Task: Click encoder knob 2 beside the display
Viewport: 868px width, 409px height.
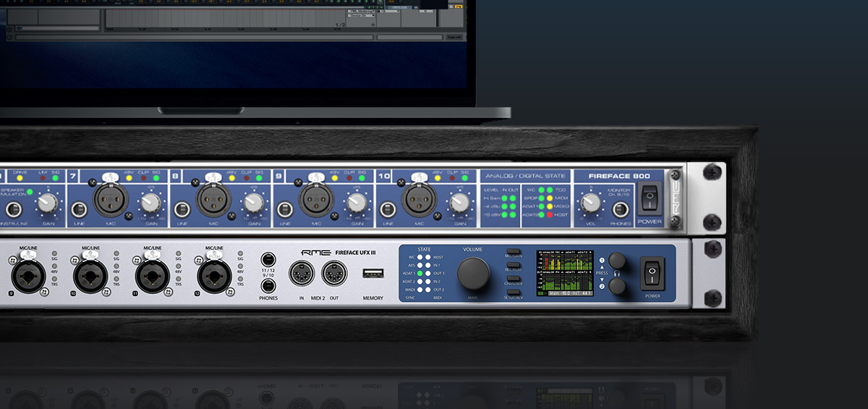Action: click(x=617, y=287)
